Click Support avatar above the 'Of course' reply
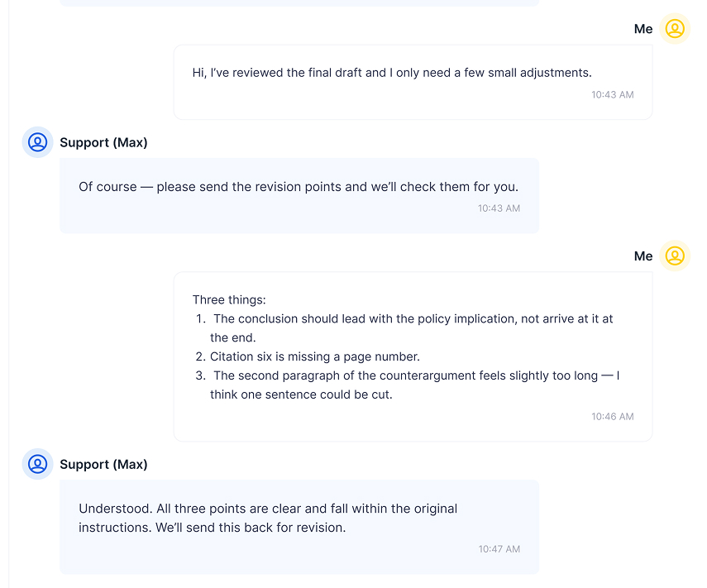 [x=38, y=142]
